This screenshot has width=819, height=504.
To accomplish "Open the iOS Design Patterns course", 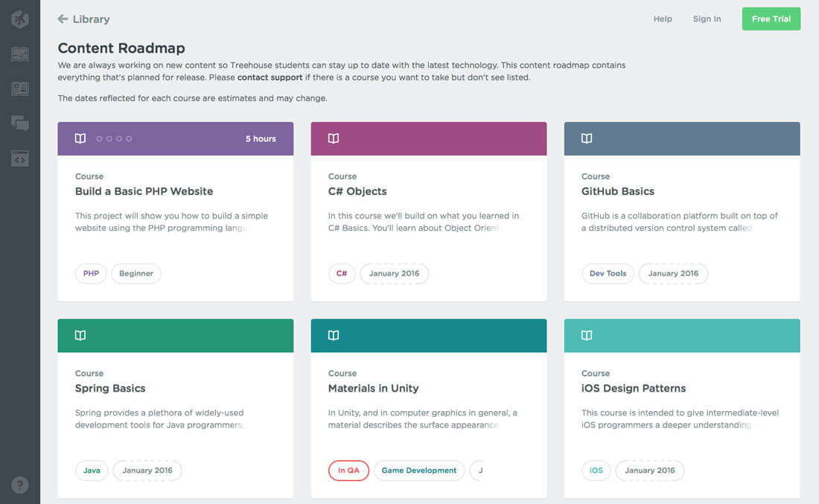I will (633, 388).
